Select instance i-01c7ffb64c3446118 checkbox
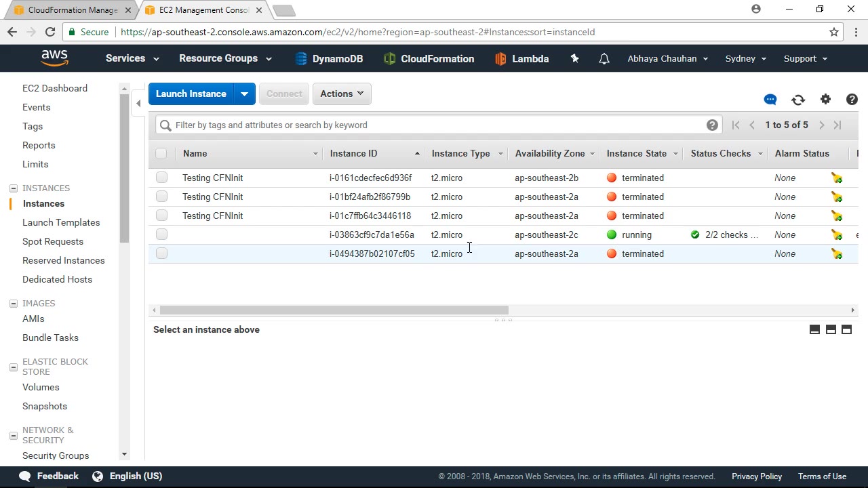Image resolution: width=868 pixels, height=488 pixels. (x=161, y=216)
